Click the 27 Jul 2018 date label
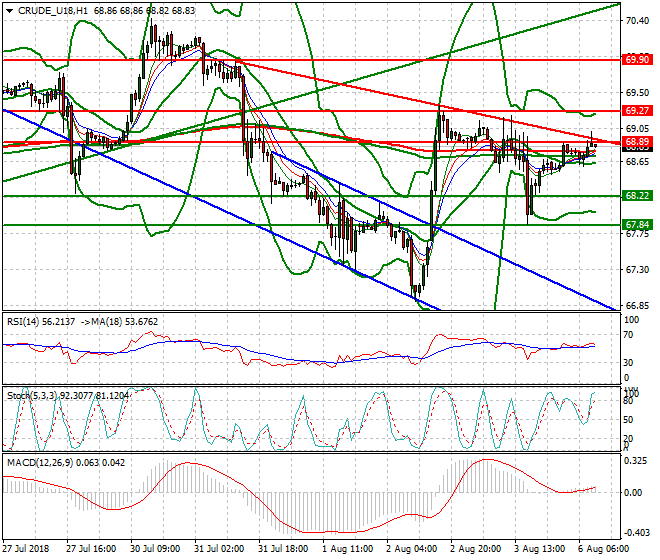This screenshot has height=560, width=660. point(26,549)
